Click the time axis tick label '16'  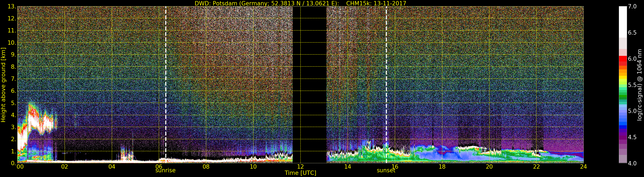(395, 167)
